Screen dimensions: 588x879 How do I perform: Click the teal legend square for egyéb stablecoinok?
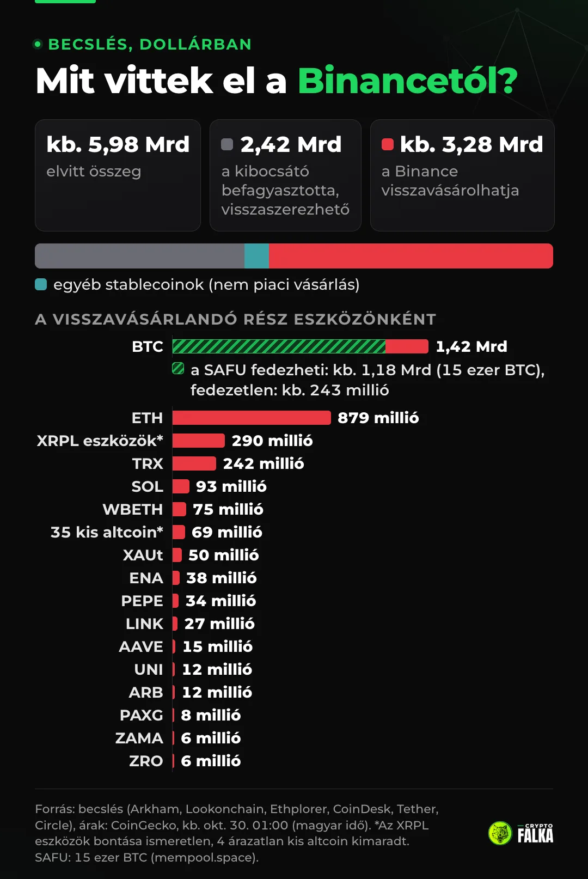click(x=41, y=284)
